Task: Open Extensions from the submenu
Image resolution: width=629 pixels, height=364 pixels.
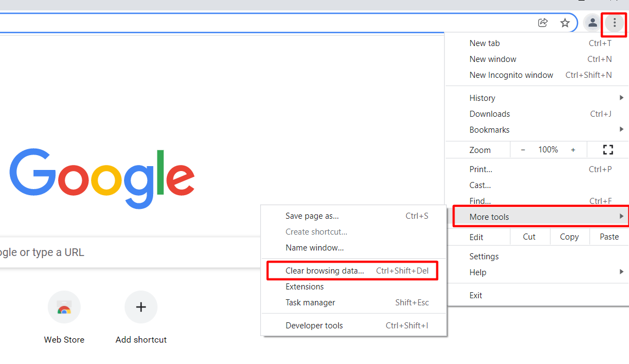Action: pyautogui.click(x=354, y=287)
